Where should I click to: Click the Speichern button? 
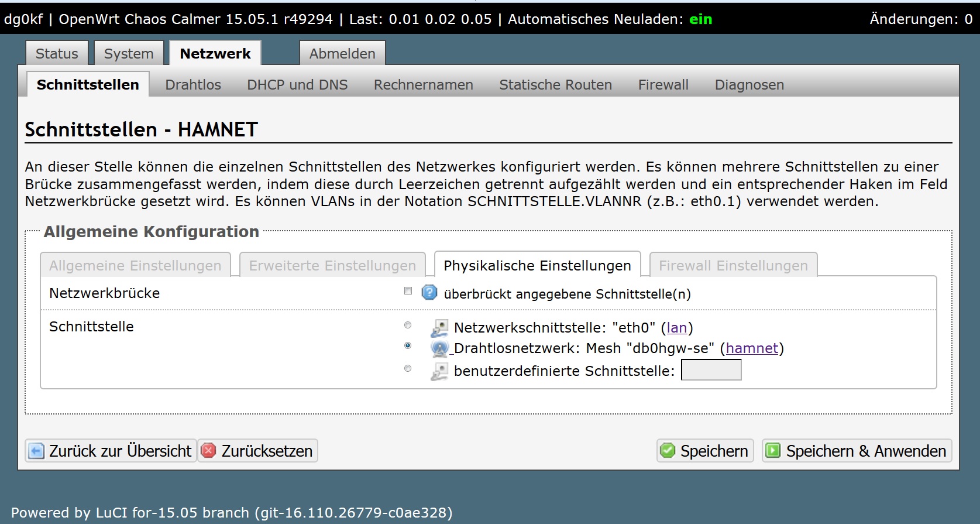[705, 451]
